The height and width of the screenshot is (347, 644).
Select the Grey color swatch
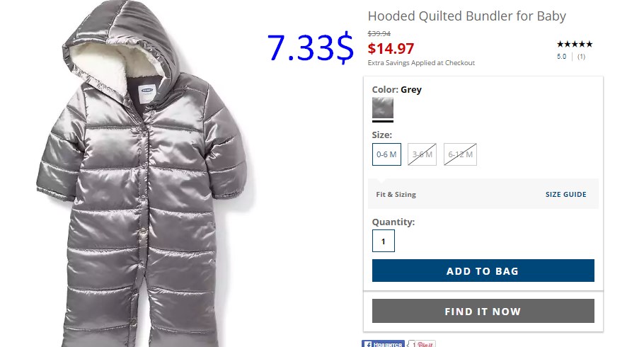pyautogui.click(x=383, y=108)
